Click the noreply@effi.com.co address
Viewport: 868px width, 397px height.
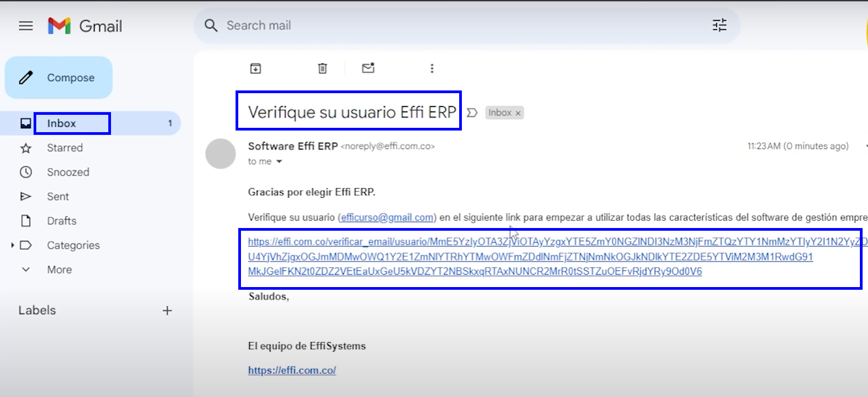(388, 146)
